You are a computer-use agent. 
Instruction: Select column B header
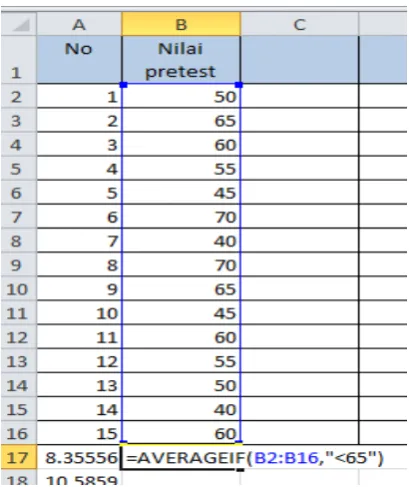[181, 24]
